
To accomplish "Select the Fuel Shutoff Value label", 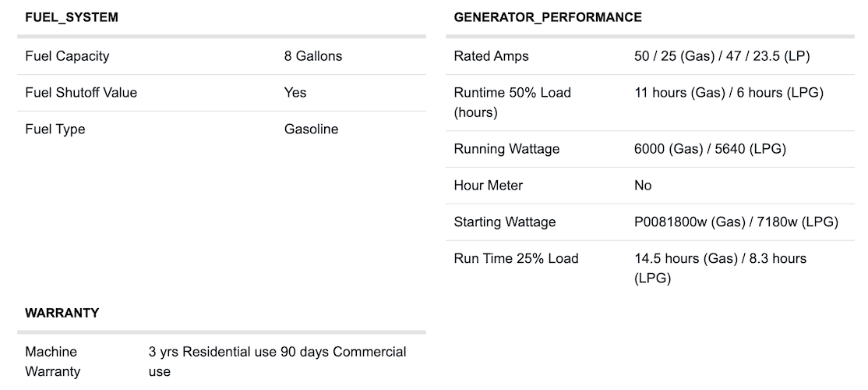I will pyautogui.click(x=81, y=93).
